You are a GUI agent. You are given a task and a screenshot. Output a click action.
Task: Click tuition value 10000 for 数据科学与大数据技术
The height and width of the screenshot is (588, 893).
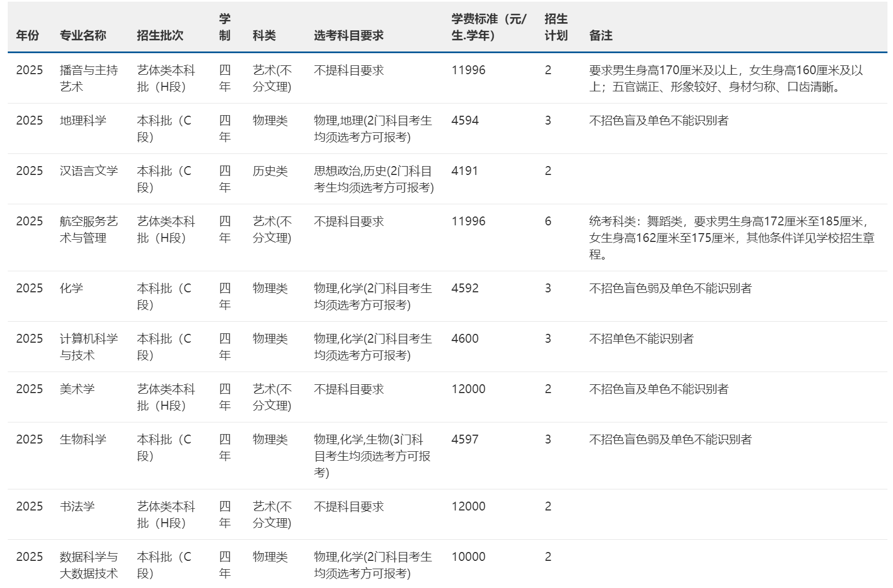(x=469, y=557)
